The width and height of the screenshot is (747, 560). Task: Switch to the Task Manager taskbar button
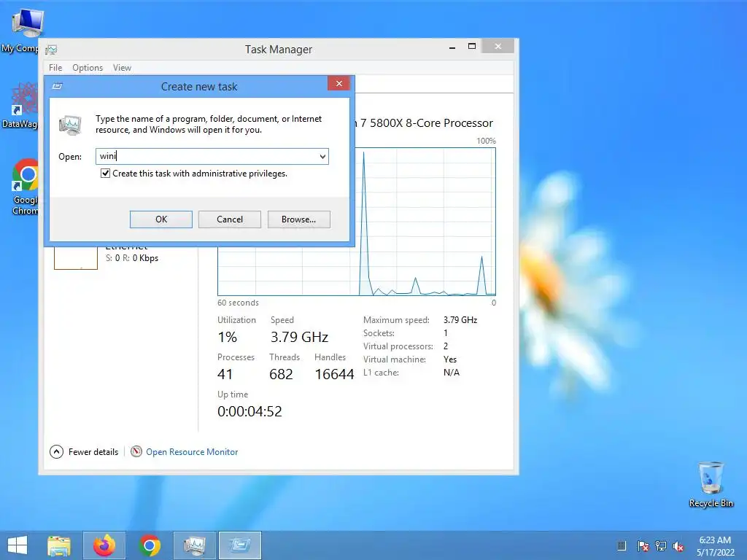point(194,545)
